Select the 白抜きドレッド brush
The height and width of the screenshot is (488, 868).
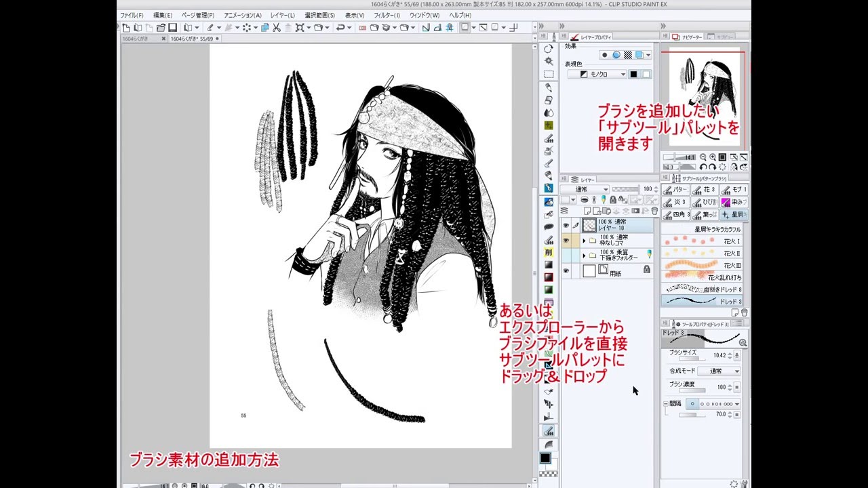(x=703, y=289)
